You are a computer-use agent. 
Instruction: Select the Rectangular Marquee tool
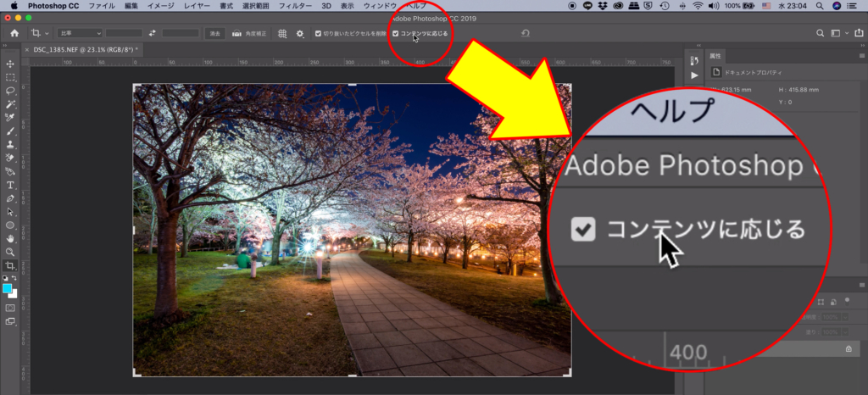coord(10,77)
